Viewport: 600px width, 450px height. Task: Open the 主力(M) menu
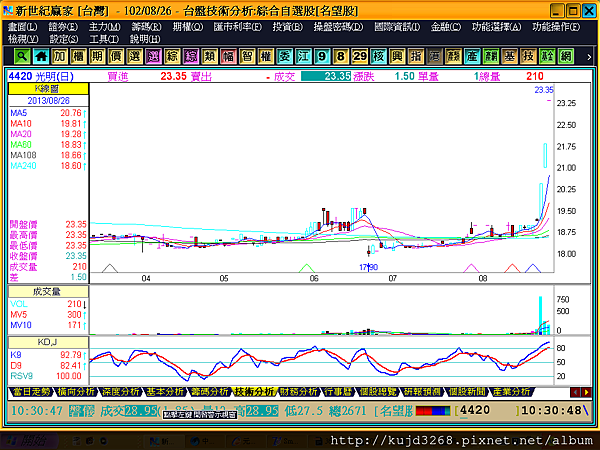[x=104, y=27]
